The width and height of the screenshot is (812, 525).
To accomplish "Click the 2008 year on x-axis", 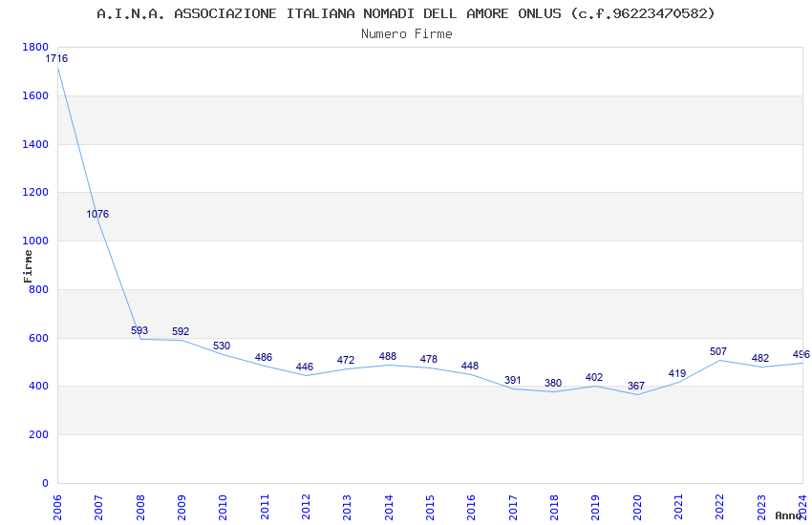I will [140, 506].
